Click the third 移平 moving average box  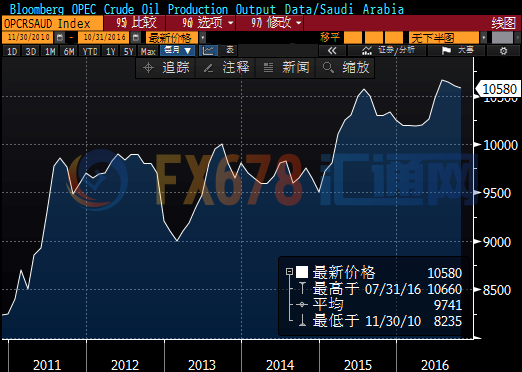pyautogui.click(x=394, y=38)
